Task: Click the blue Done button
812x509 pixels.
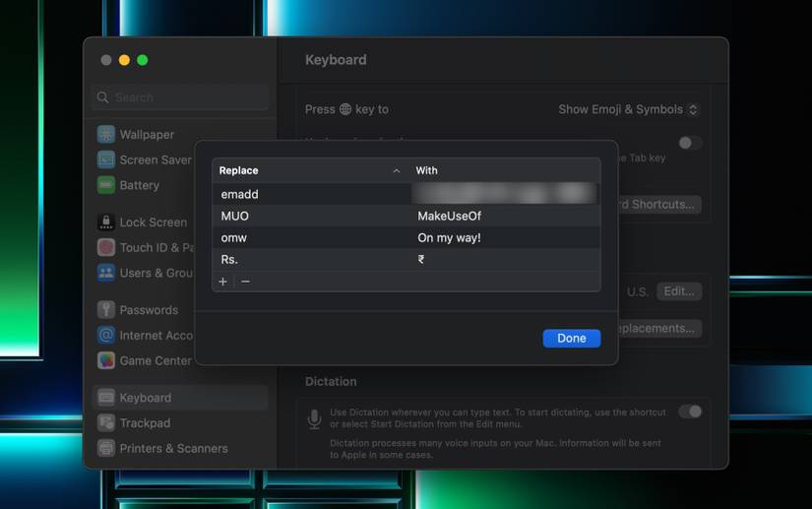Action: click(x=572, y=339)
